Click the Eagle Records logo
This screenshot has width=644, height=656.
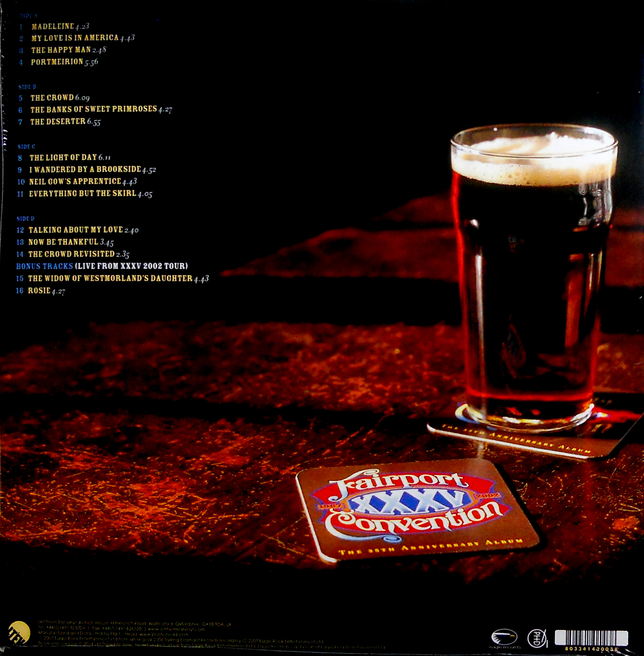click(505, 639)
